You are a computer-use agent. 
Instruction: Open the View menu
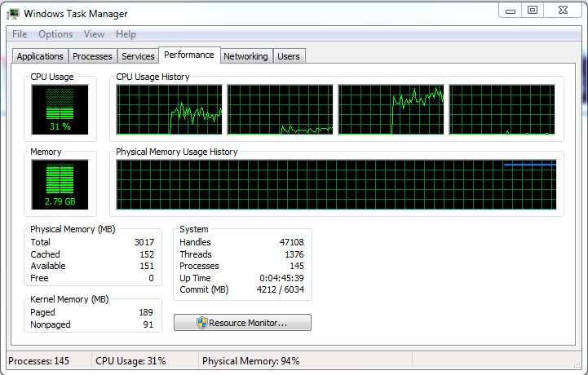[94, 34]
